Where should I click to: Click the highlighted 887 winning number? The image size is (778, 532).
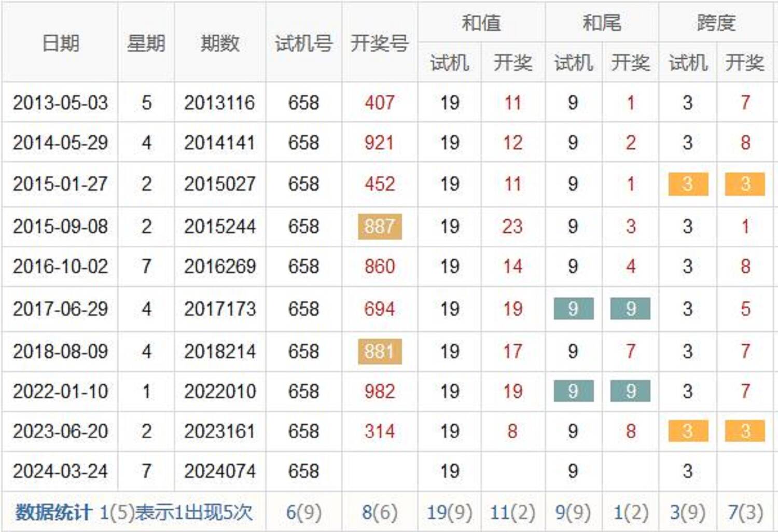pos(379,227)
